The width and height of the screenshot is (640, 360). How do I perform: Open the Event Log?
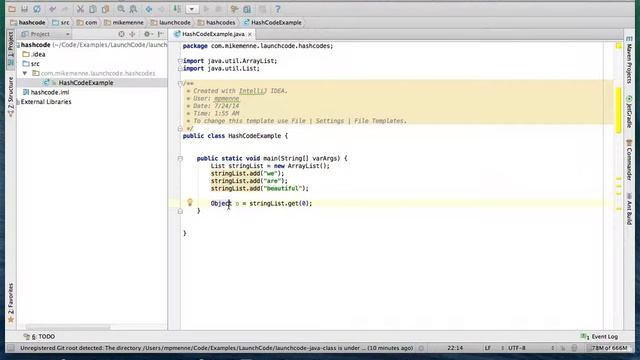coord(599,337)
